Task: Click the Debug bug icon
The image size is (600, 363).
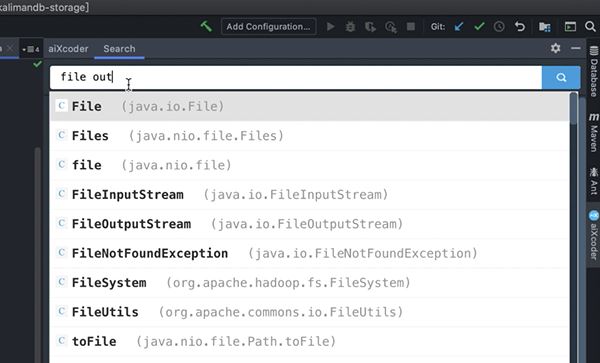Action: tap(350, 27)
